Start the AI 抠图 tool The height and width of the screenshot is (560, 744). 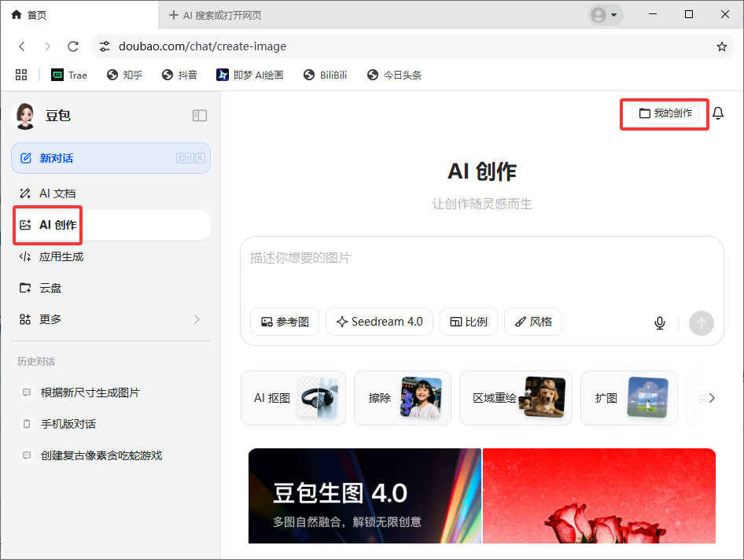(293, 397)
